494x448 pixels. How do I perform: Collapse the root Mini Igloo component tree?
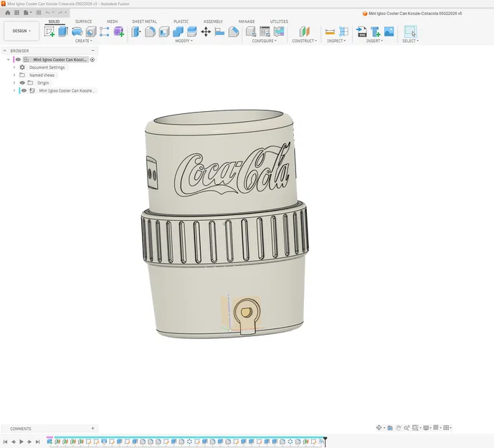[x=9, y=59]
